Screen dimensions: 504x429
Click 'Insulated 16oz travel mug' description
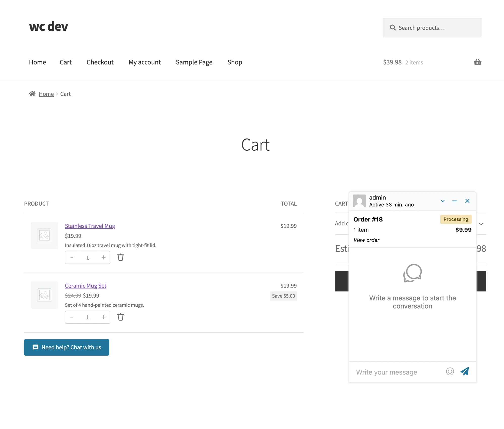pyautogui.click(x=111, y=245)
